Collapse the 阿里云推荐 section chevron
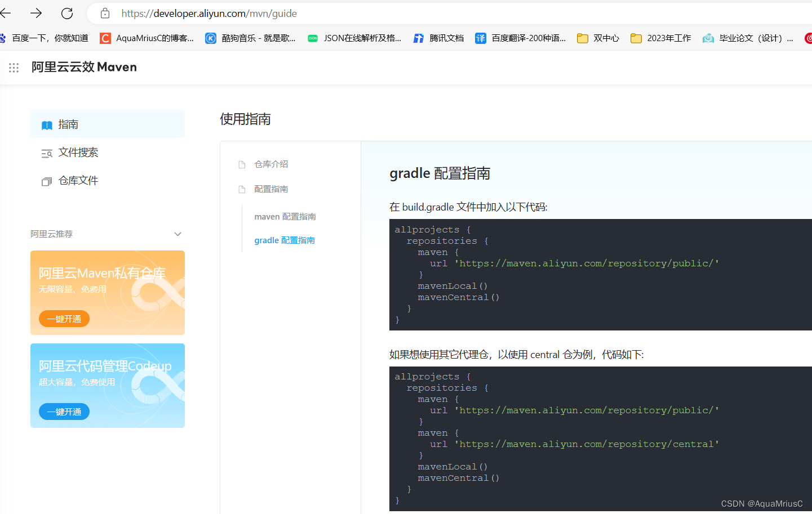Screen dimensions: 812x514 coord(178,234)
